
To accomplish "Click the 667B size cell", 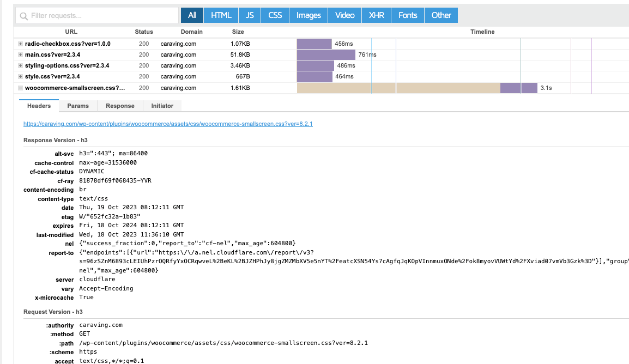I will pyautogui.click(x=243, y=76).
